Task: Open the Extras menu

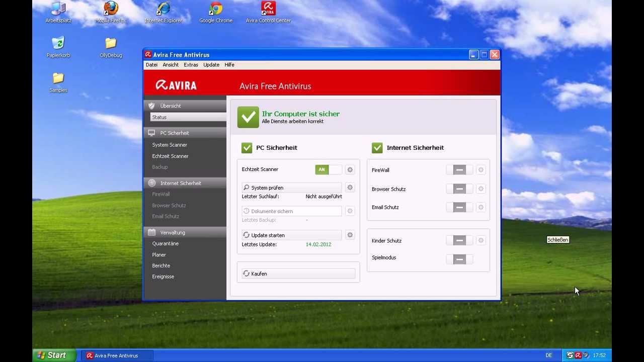Action: [191, 65]
